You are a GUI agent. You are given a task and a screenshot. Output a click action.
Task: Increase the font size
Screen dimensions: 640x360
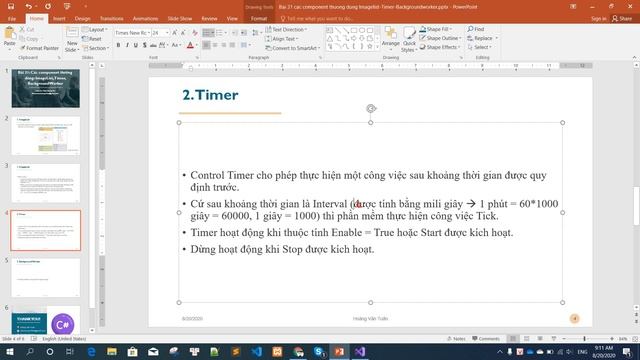click(x=175, y=33)
